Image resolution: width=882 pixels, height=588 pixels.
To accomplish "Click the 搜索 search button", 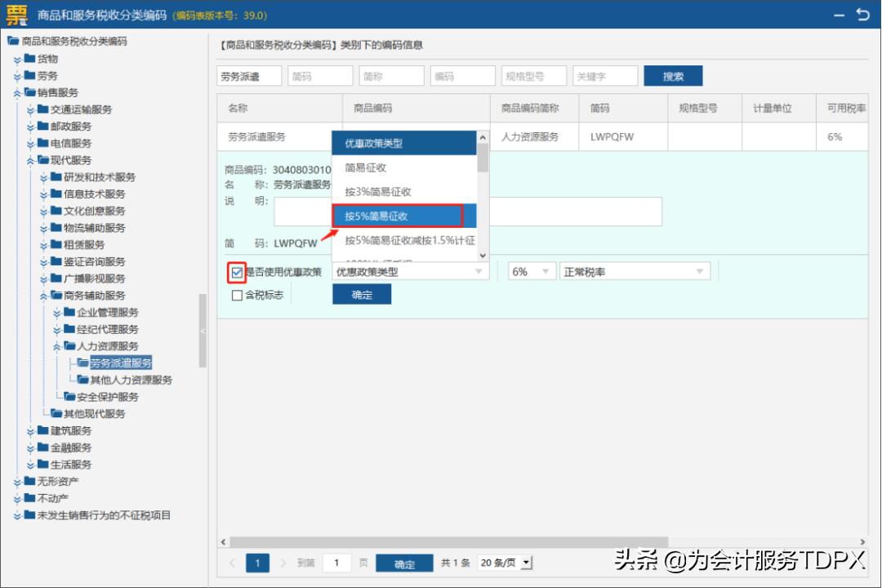I will coord(673,75).
